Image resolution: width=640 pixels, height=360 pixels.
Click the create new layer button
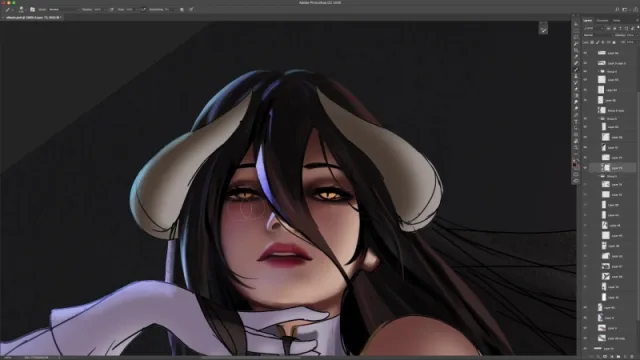pyautogui.click(x=626, y=356)
